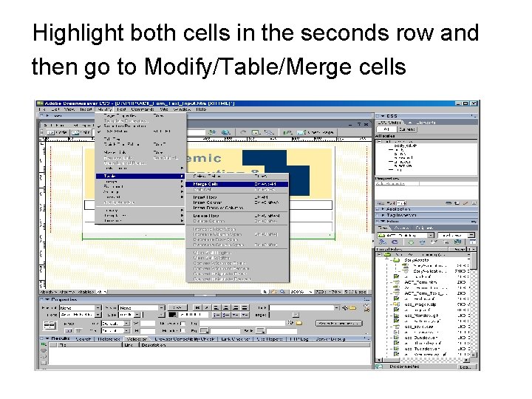
Task: Collapse the Properties panel
Action: [48, 299]
